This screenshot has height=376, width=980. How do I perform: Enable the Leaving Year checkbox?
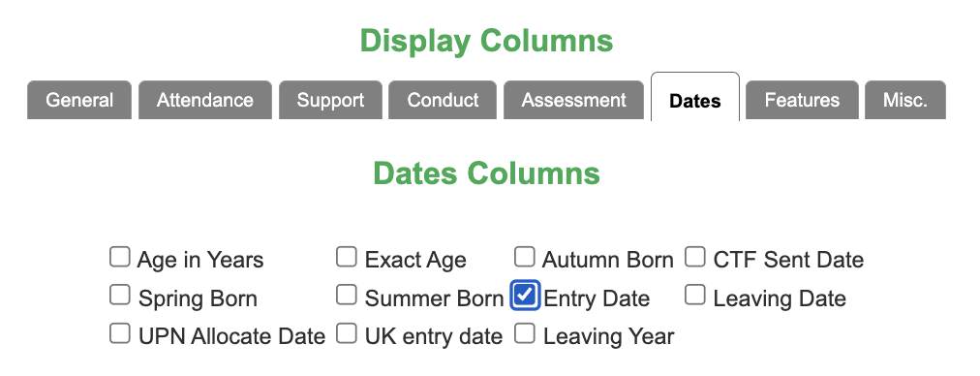525,333
